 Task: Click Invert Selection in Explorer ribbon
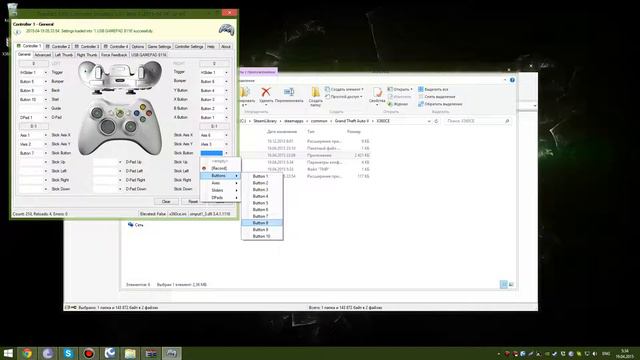click(x=440, y=104)
